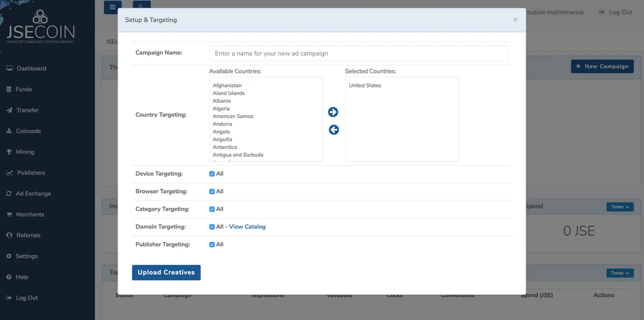The height and width of the screenshot is (320, 644).
Task: Select Aland Islands in Available Countries
Action: (x=228, y=93)
